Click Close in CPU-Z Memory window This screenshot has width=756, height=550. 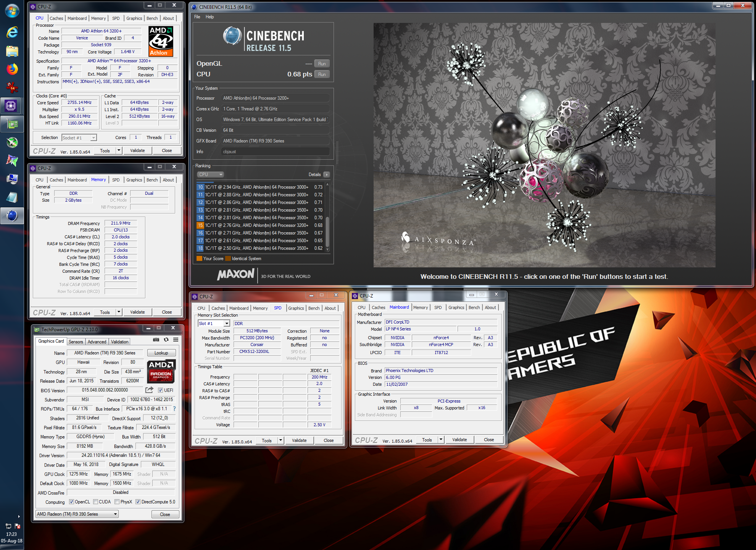tap(167, 312)
